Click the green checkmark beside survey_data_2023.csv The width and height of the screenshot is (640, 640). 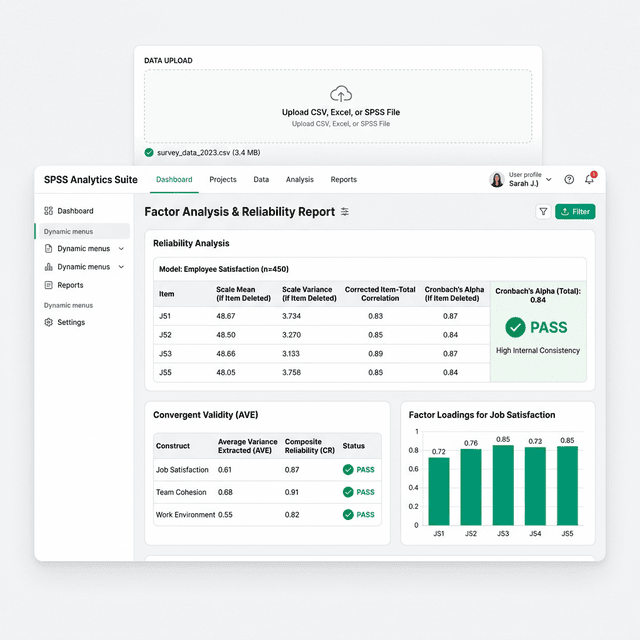tap(149, 153)
